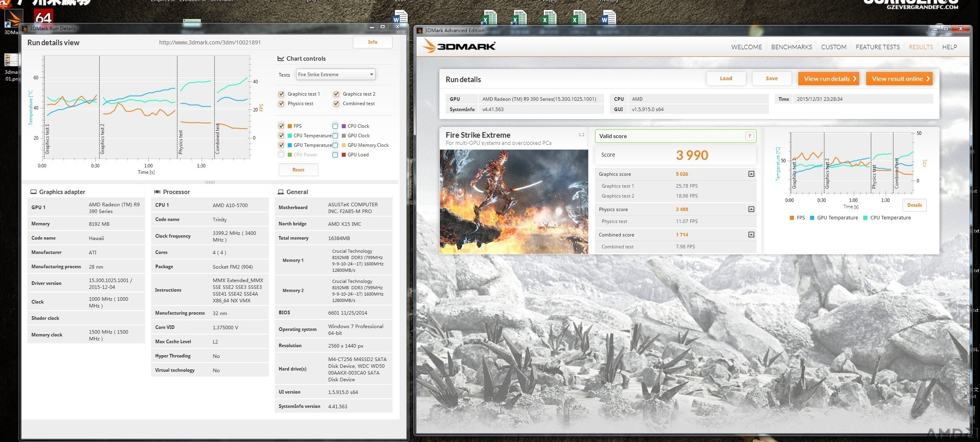Viewport: 980px width, 442px height.
Task: Click the teal CPU Temperature legend swatch under small chart
Action: click(x=865, y=218)
